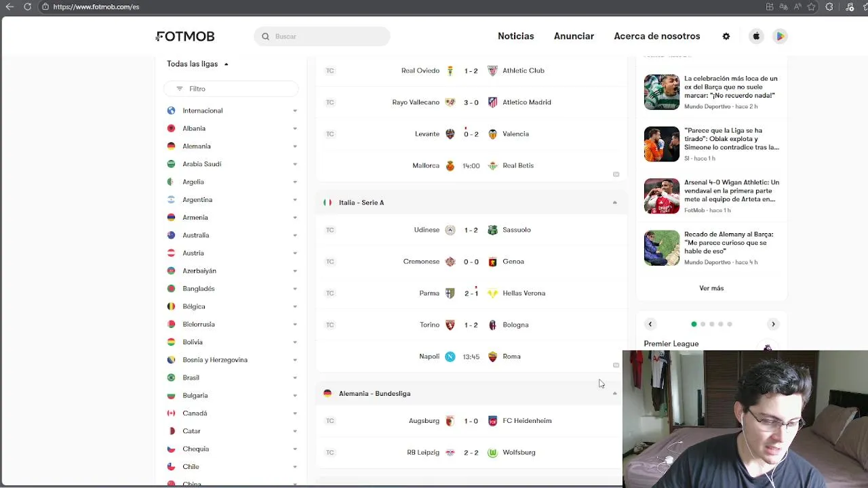Select the Australia country row

[x=231, y=235]
